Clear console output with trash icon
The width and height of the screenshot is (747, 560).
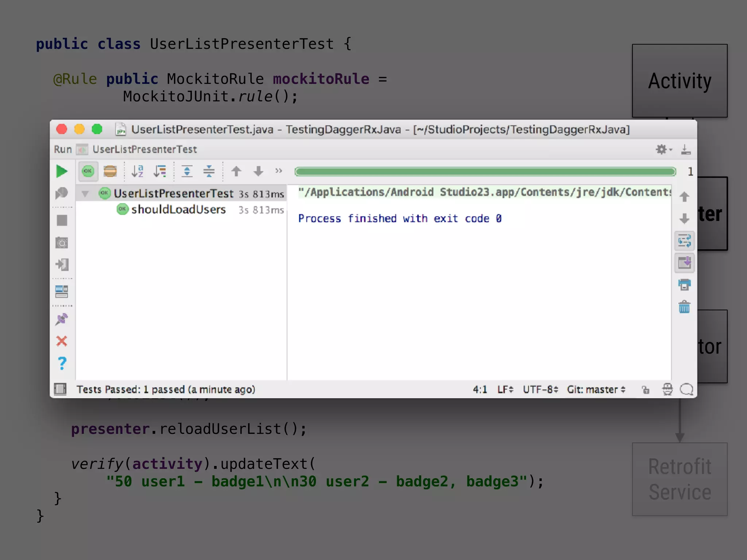684,307
